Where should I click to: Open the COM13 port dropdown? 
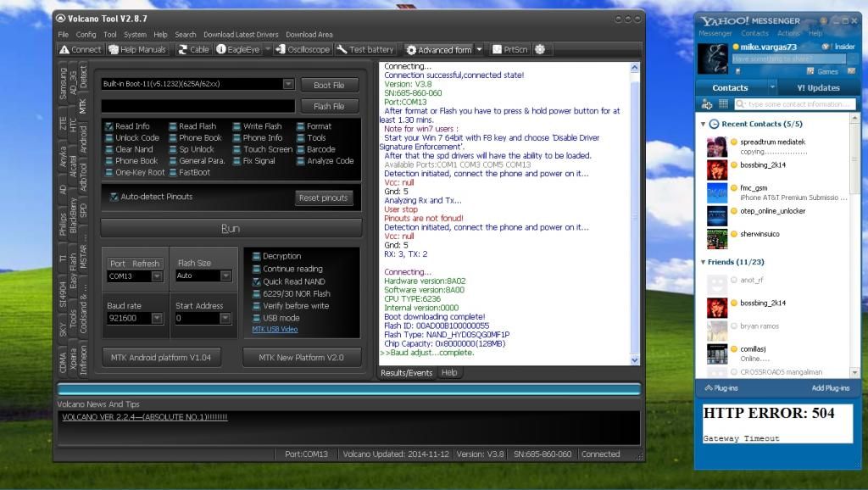point(157,276)
